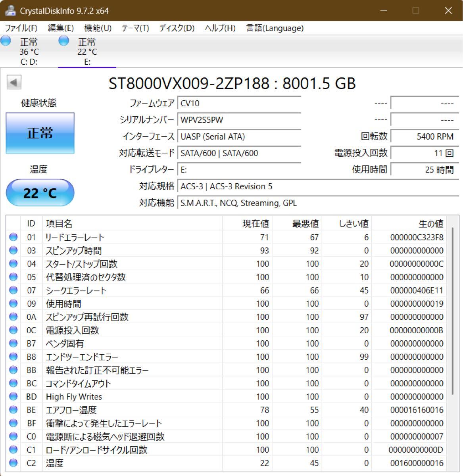This screenshot has width=463, height=476.
Task: Click the health status circle for drive E:
Action: coord(63,40)
